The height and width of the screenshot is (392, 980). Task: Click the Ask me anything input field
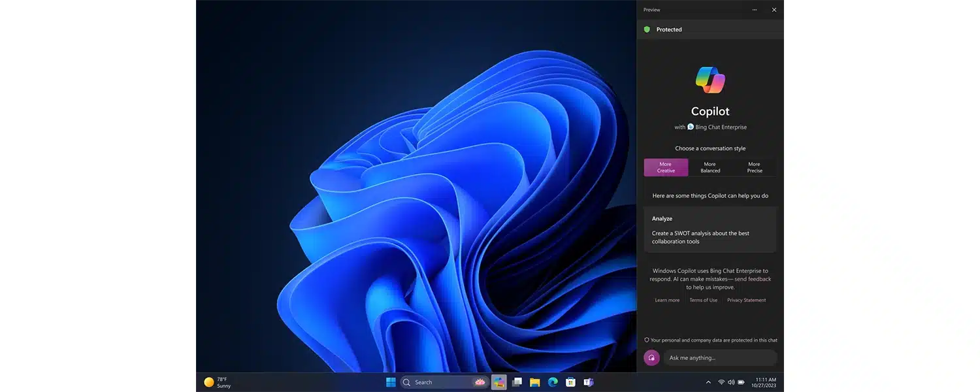click(720, 357)
